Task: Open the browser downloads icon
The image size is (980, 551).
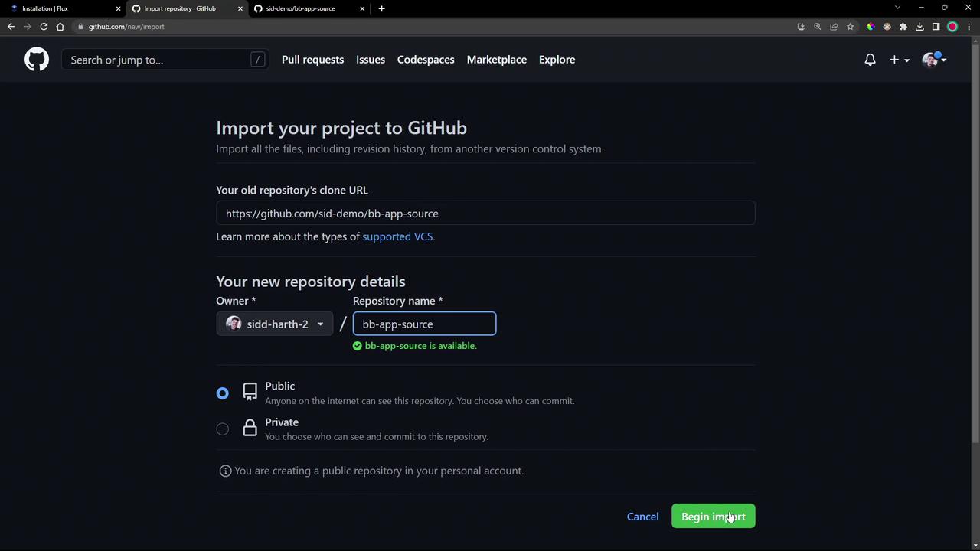Action: click(x=920, y=27)
